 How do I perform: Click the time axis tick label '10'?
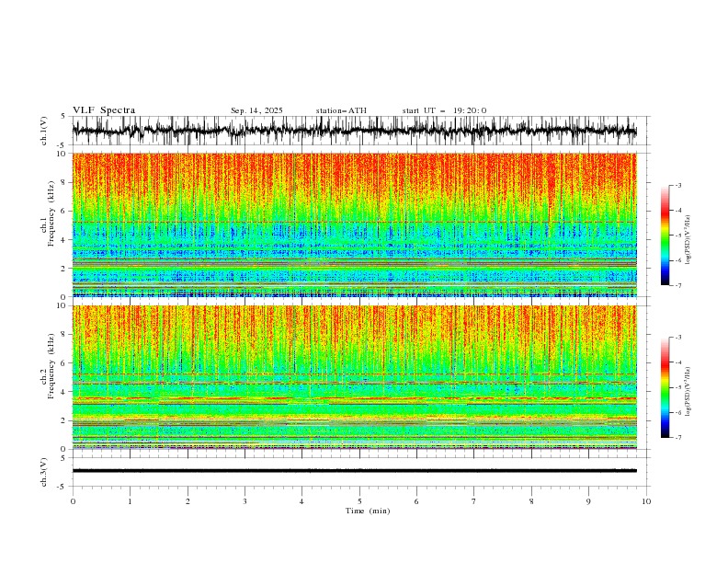(646, 501)
